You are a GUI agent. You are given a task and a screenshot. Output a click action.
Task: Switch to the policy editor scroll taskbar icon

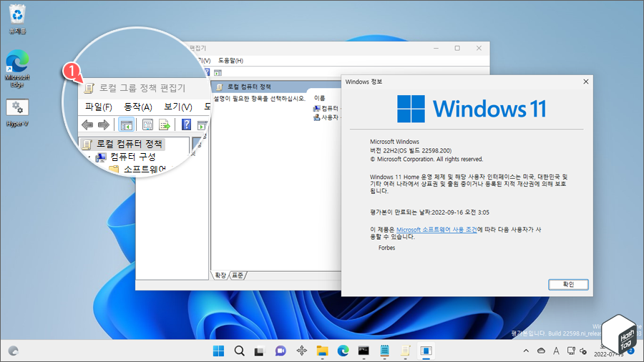pos(406,351)
